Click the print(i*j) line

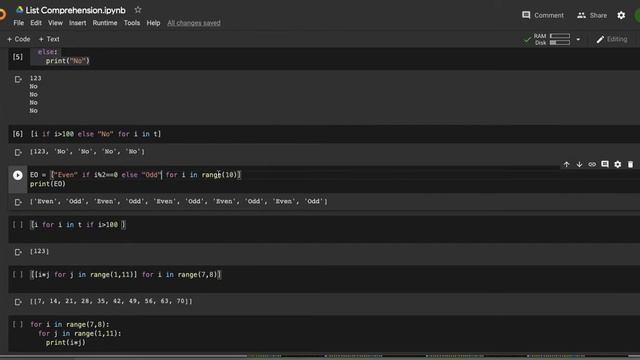coord(66,342)
